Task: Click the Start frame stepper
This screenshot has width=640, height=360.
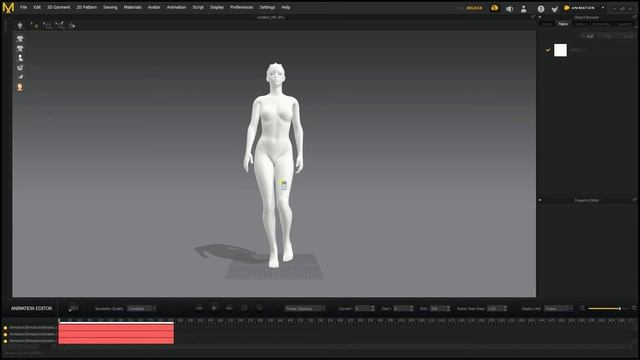Action: pyautogui.click(x=411, y=309)
